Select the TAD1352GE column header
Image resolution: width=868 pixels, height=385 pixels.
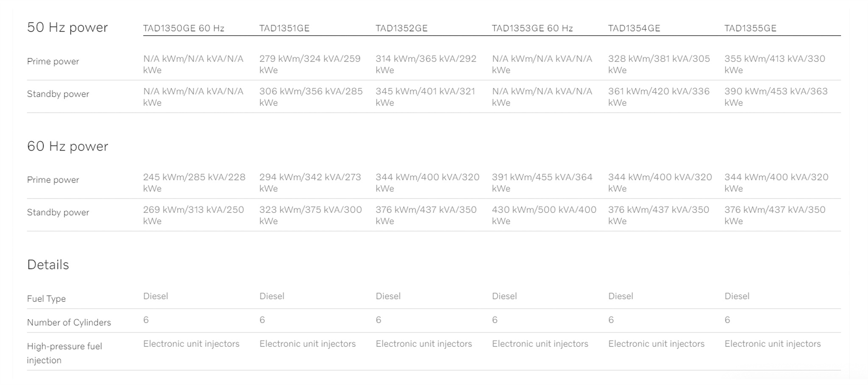click(x=401, y=28)
